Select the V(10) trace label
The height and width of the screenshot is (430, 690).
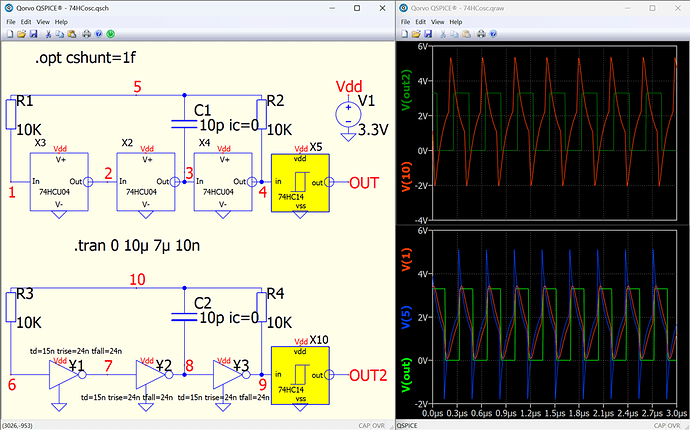pos(406,176)
